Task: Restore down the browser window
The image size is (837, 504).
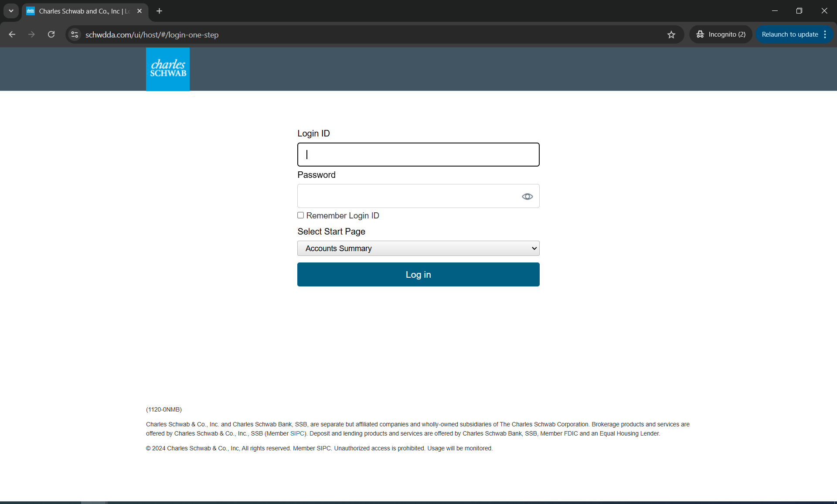Action: click(799, 11)
